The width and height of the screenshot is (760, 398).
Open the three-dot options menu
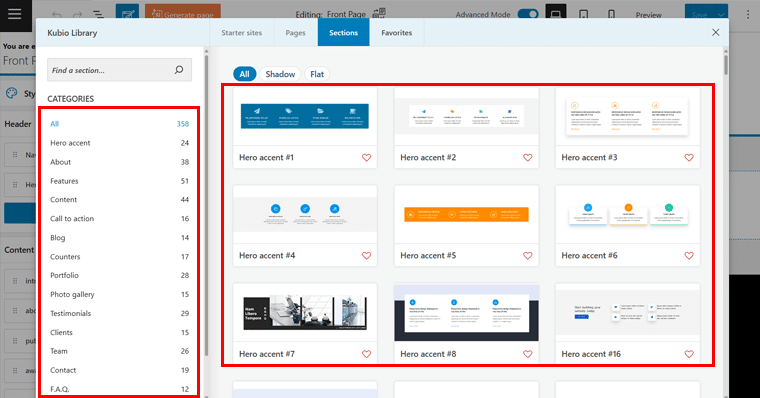click(x=748, y=15)
